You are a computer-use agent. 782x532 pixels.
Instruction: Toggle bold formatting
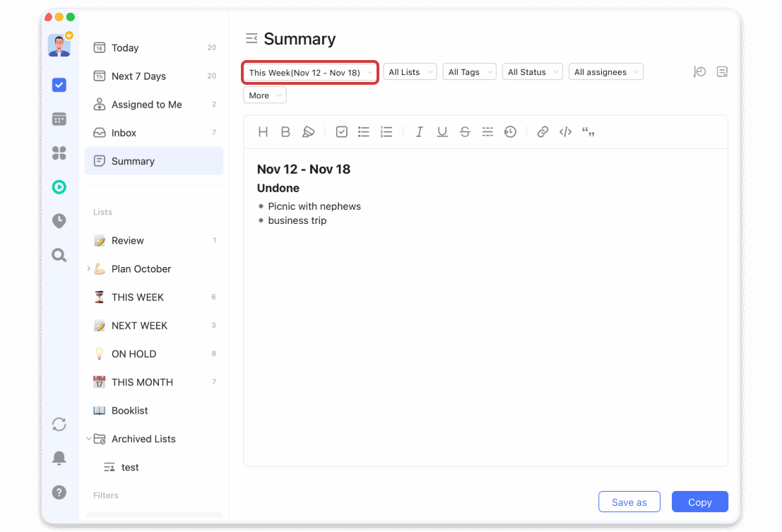pos(285,131)
